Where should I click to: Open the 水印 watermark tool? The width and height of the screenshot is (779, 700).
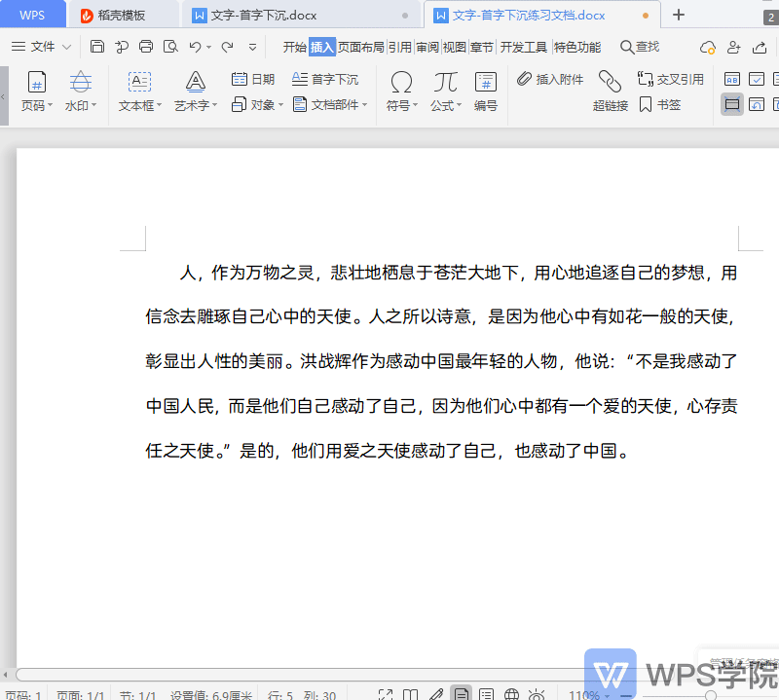[81, 91]
